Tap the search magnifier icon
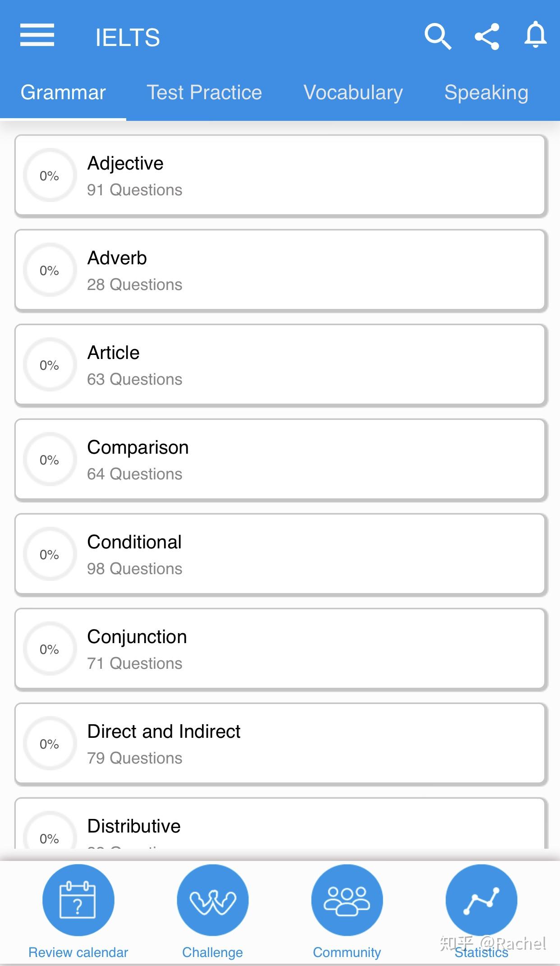The width and height of the screenshot is (560, 966). tap(437, 36)
